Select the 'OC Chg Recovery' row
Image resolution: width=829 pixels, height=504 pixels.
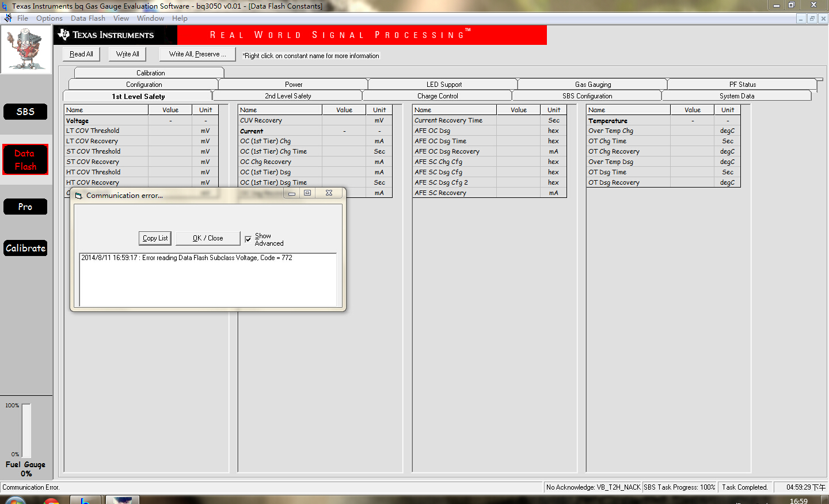point(315,162)
